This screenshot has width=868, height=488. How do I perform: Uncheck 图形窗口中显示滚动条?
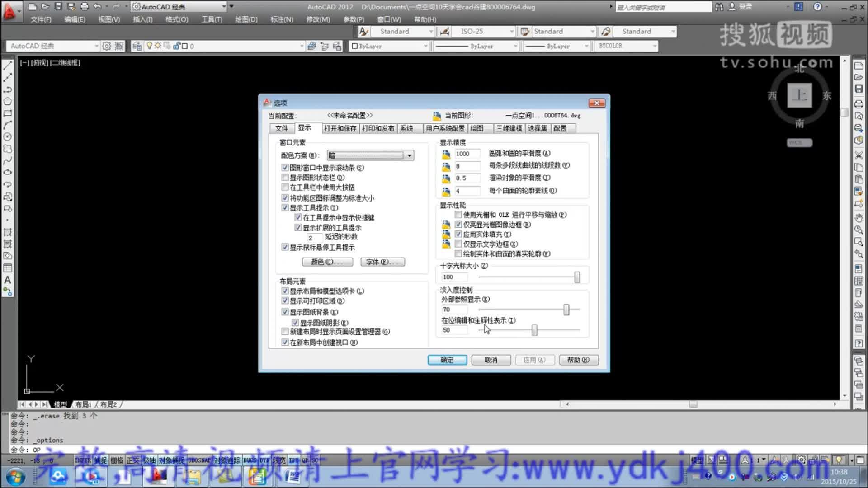coord(285,167)
